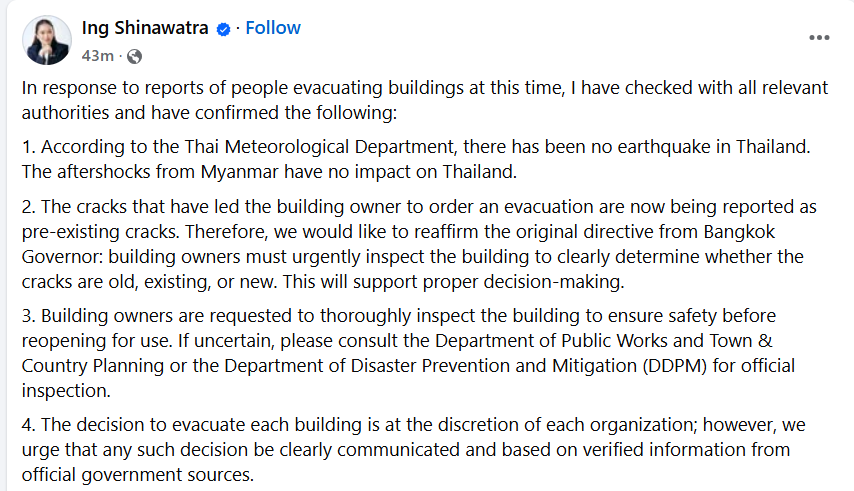Click the intro paragraph about evacuating buildings
The width and height of the screenshot is (854, 491).
point(425,100)
